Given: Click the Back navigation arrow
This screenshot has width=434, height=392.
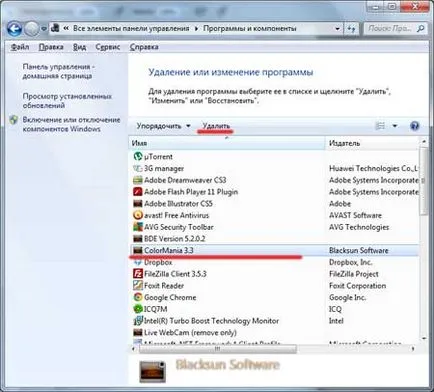Looking at the screenshot, I should (x=15, y=29).
